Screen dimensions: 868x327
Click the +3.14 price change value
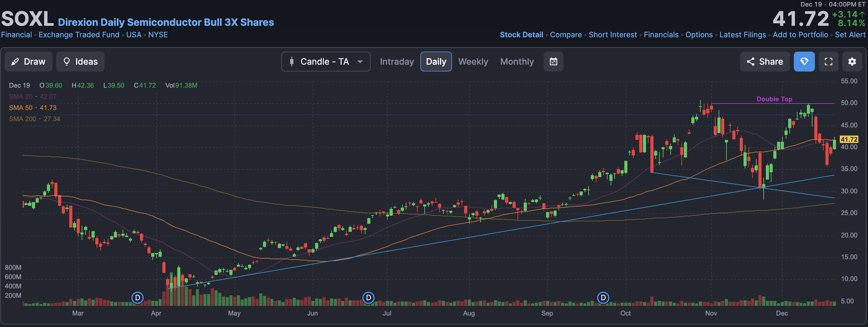pyautogui.click(x=845, y=14)
